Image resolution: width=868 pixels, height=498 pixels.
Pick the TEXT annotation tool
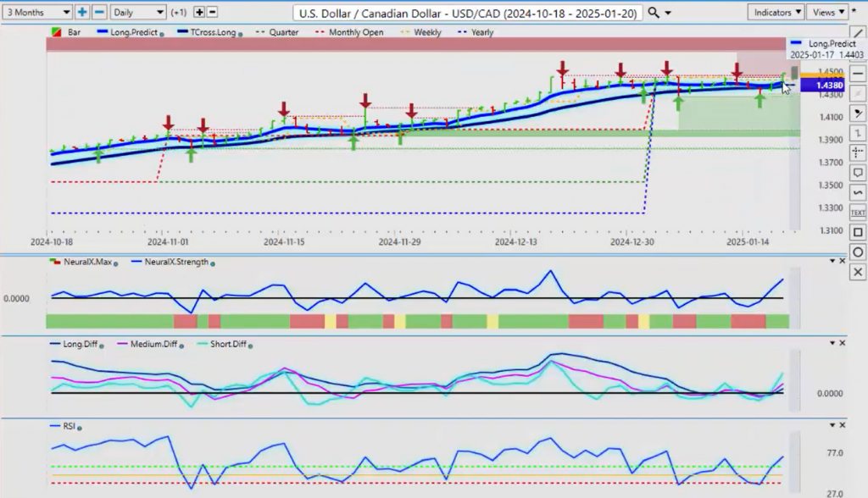pos(857,213)
